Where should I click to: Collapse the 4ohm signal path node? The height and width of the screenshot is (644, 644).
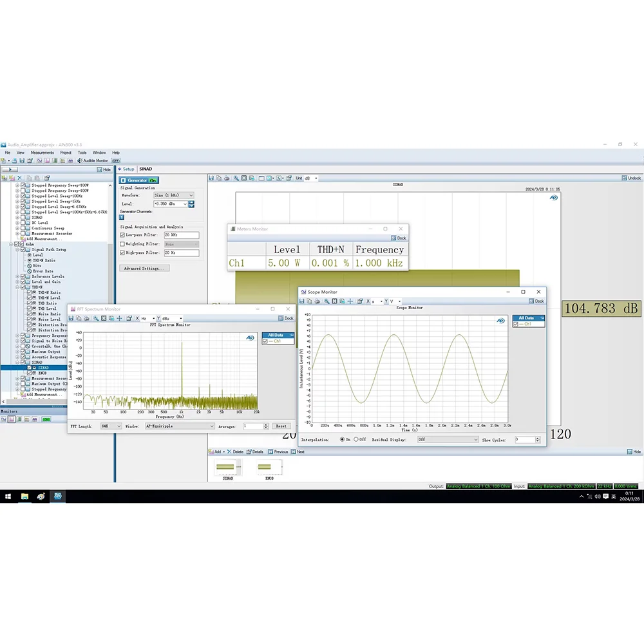click(x=12, y=244)
